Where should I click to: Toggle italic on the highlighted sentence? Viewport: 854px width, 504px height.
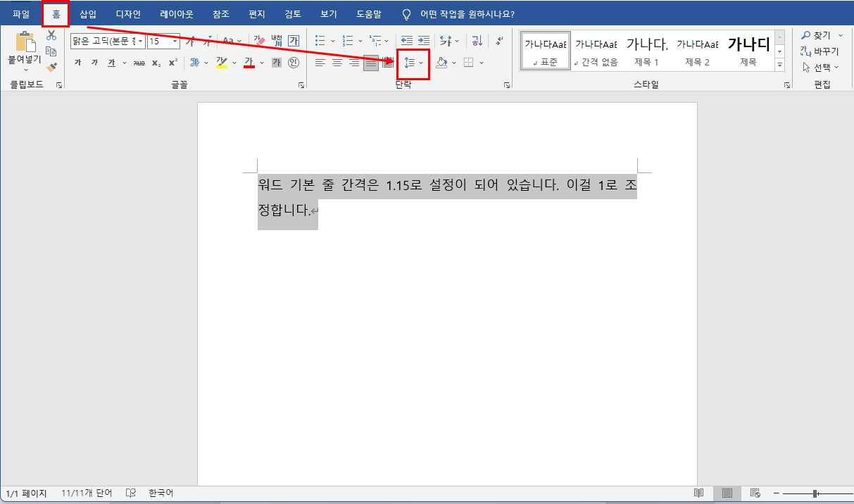(95, 62)
